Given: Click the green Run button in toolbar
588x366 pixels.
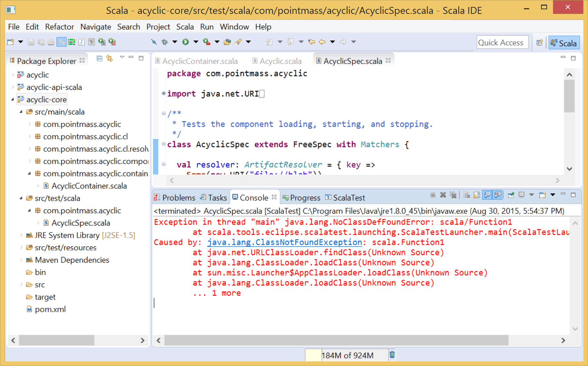Looking at the screenshot, I should [x=186, y=42].
